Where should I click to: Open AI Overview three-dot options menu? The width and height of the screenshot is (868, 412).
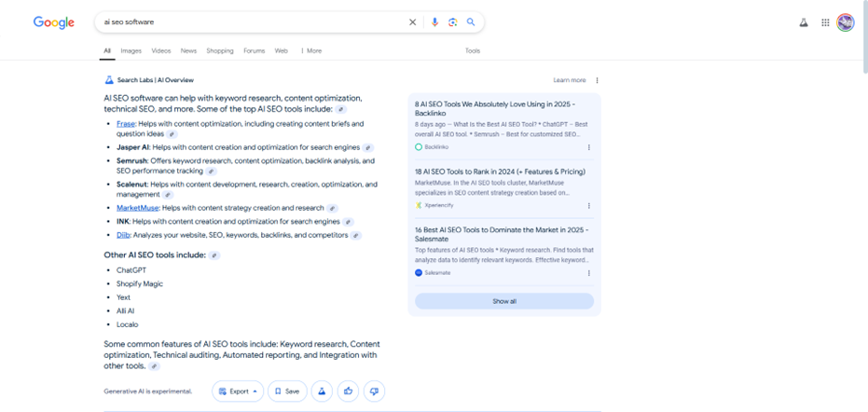point(598,80)
